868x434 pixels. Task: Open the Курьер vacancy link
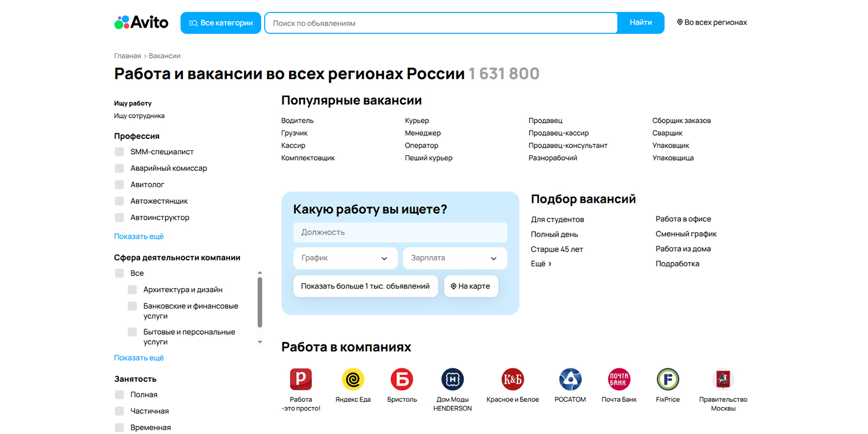(417, 120)
